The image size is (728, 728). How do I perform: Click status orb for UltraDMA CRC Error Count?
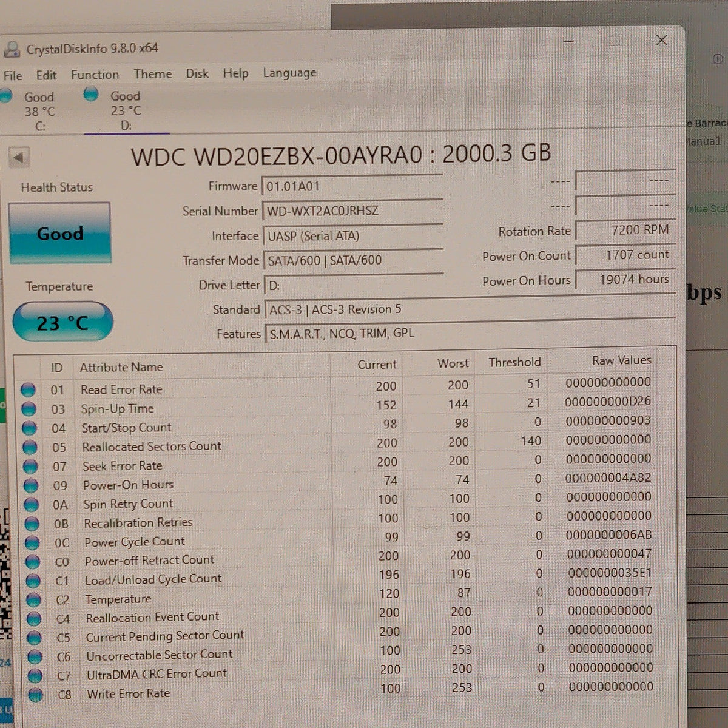click(36, 675)
